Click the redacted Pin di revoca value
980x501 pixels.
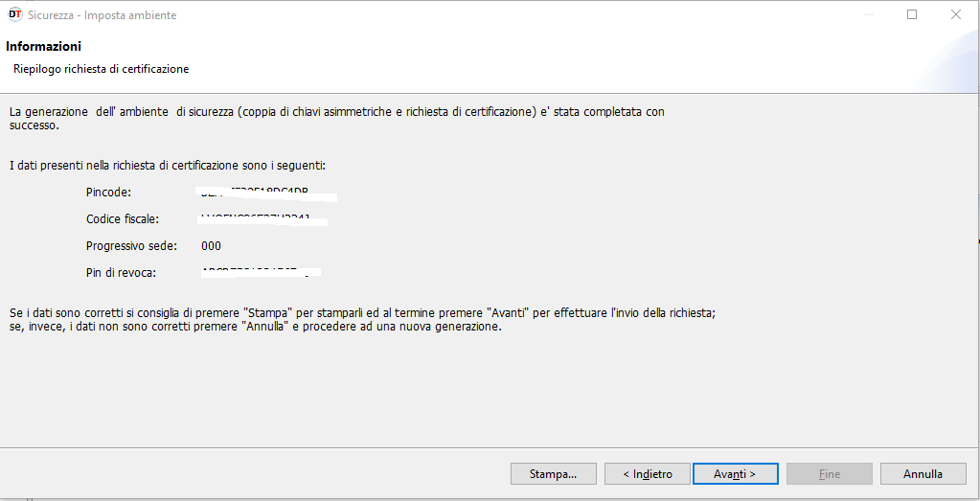261,272
